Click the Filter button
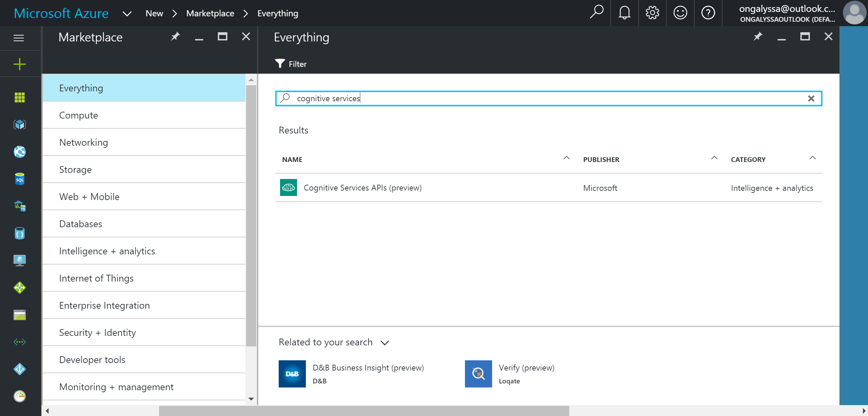Image resolution: width=868 pixels, height=416 pixels. pyautogui.click(x=291, y=64)
